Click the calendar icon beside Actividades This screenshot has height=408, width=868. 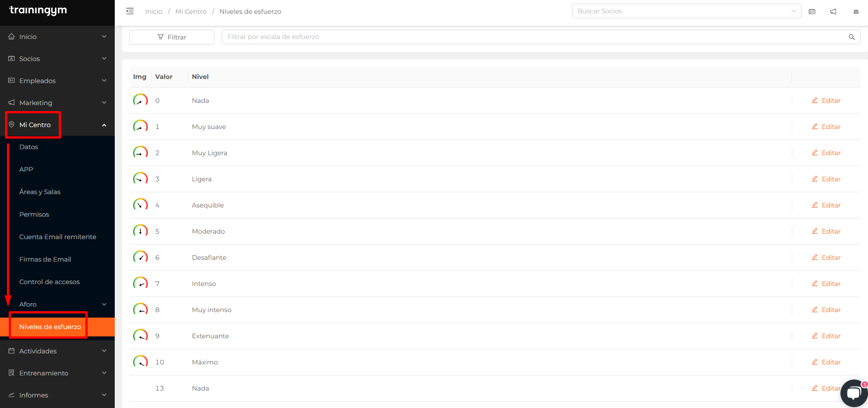(x=11, y=351)
